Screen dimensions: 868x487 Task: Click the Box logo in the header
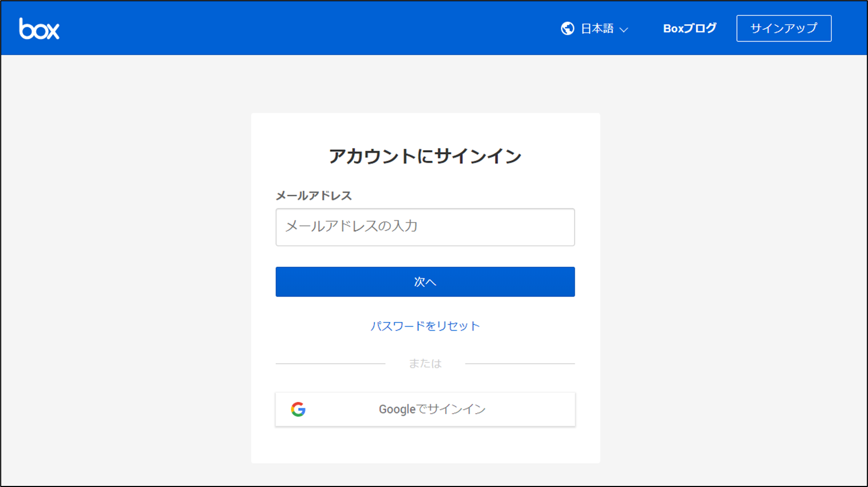click(x=39, y=28)
